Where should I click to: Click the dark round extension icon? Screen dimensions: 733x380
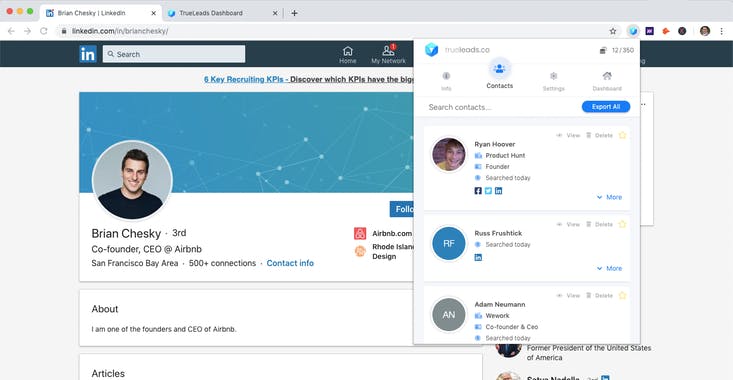point(682,31)
